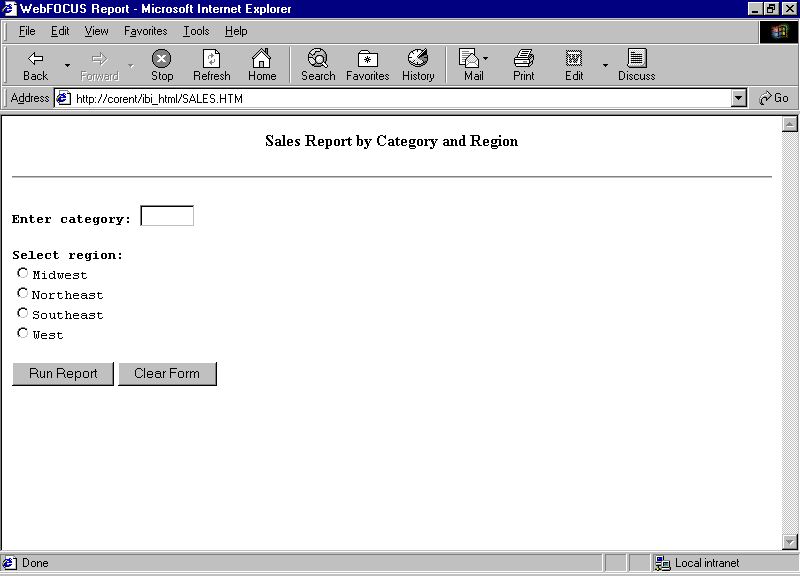Click the 'Enter category:' label
This screenshot has height=576, width=800.
71,219
